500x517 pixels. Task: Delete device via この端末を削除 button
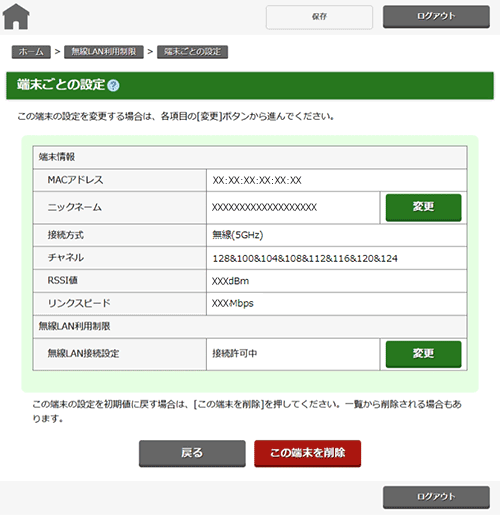307,453
